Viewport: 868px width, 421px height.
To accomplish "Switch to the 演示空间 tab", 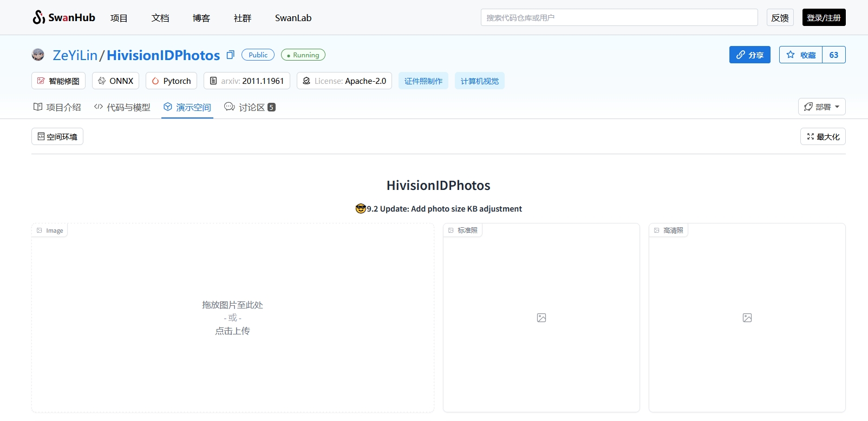I will 187,107.
